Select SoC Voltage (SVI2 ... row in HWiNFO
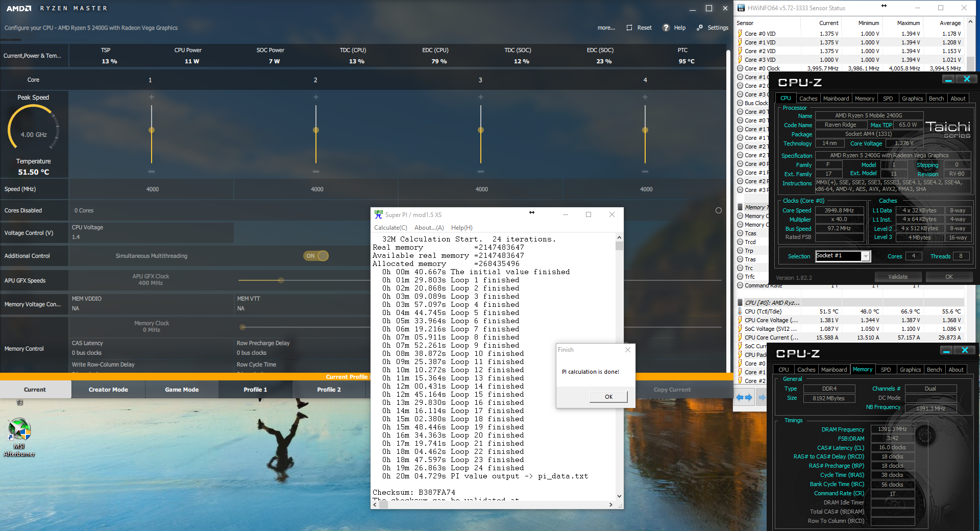 849,329
